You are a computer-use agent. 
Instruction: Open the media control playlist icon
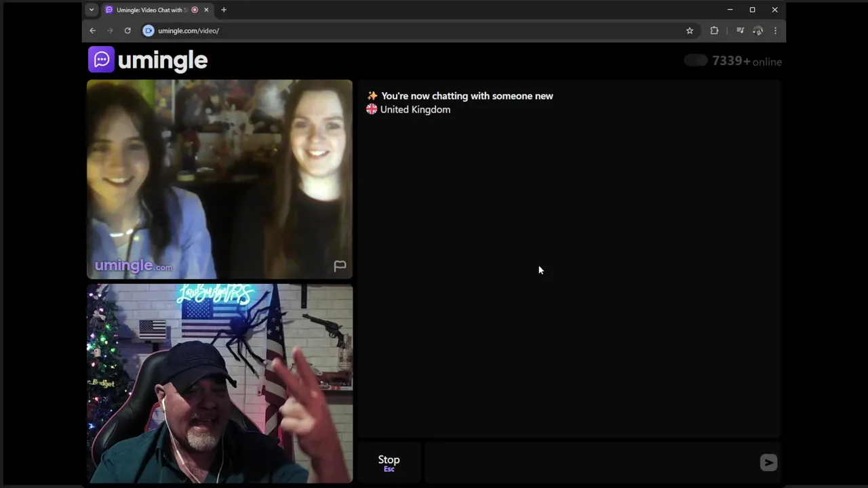pyautogui.click(x=740, y=30)
